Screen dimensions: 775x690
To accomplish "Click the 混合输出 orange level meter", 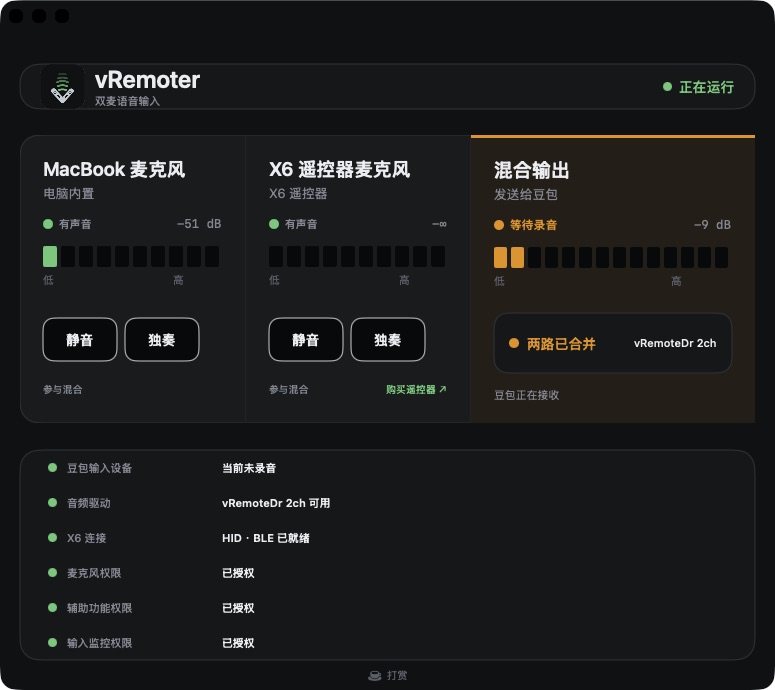I will tap(611, 258).
